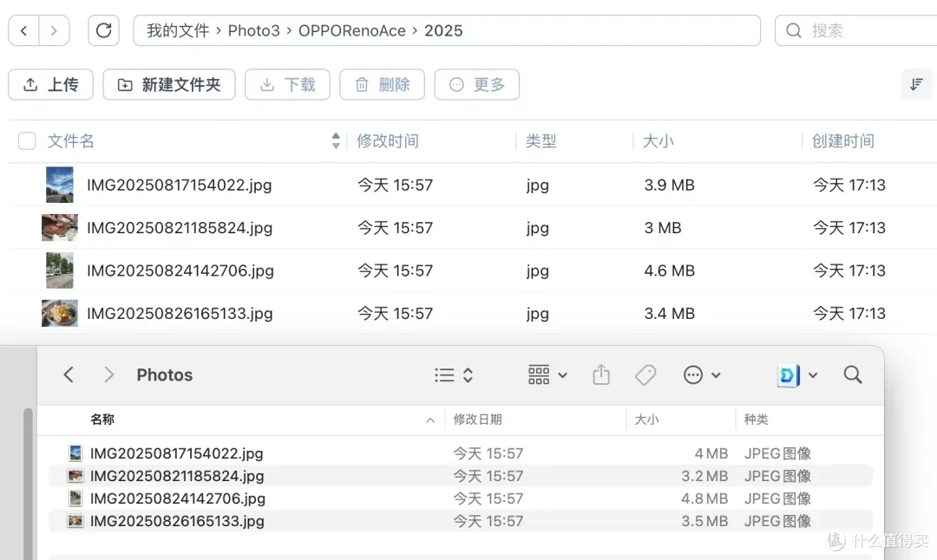Open thumbnail of IMG20250826165133.jpg in web list

click(x=60, y=314)
